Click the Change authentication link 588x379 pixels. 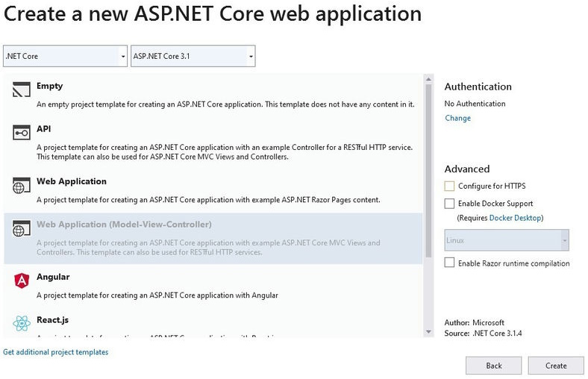457,118
